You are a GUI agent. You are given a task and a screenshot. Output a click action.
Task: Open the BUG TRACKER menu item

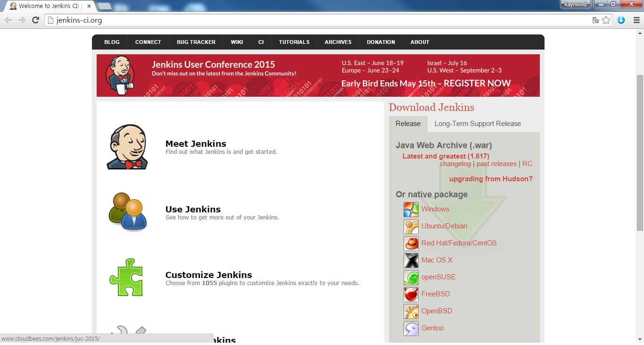[x=196, y=42]
